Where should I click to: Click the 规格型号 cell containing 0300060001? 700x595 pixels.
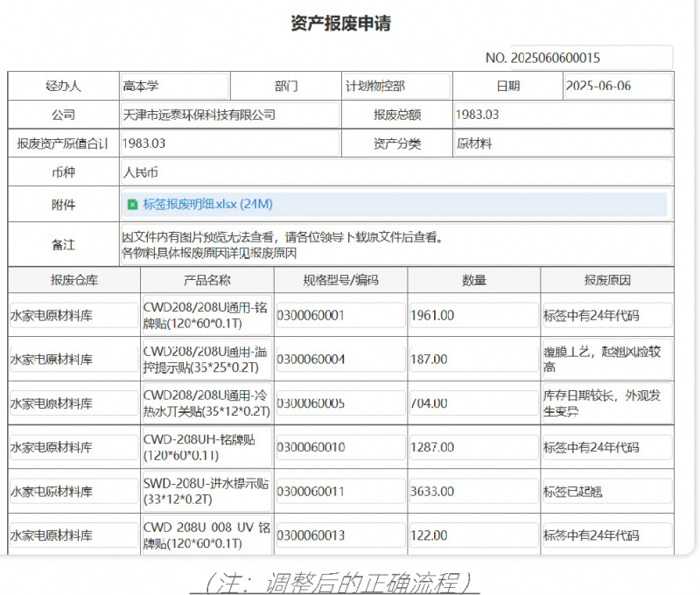340,315
